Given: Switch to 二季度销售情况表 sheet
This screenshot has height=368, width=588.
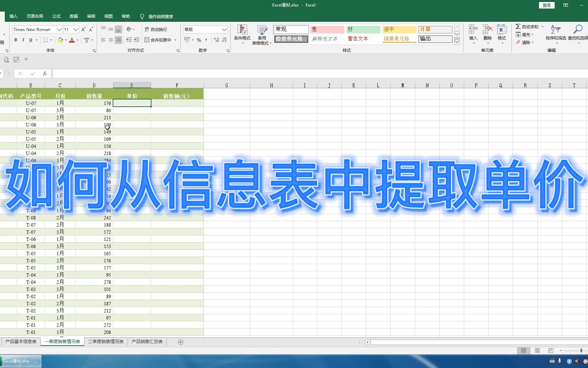Looking at the screenshot, I should (x=106, y=341).
